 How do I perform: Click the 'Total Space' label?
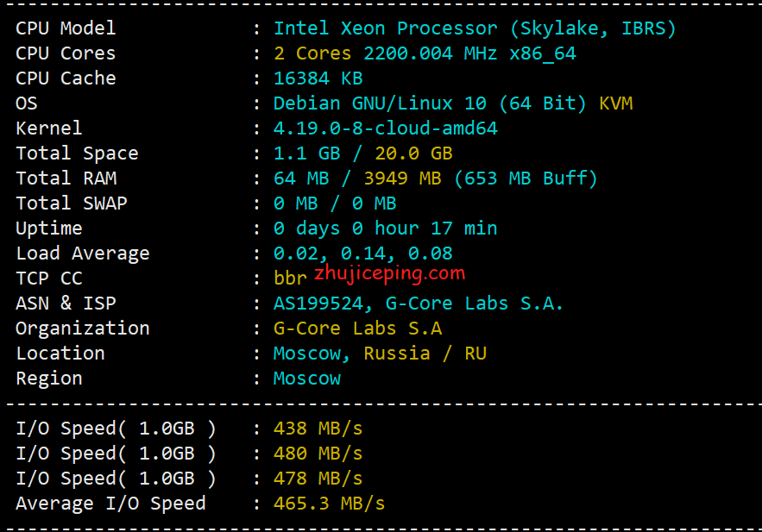click(x=77, y=153)
